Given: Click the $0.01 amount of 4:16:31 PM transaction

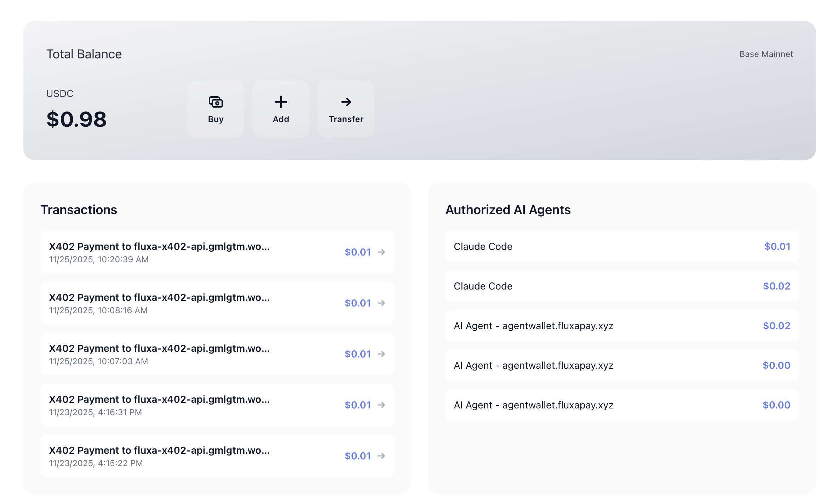Looking at the screenshot, I should pyautogui.click(x=357, y=405).
